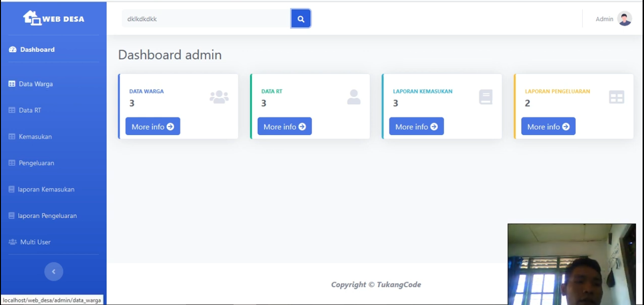The image size is (644, 305).
Task: Click the magnifier search button
Action: (x=301, y=19)
